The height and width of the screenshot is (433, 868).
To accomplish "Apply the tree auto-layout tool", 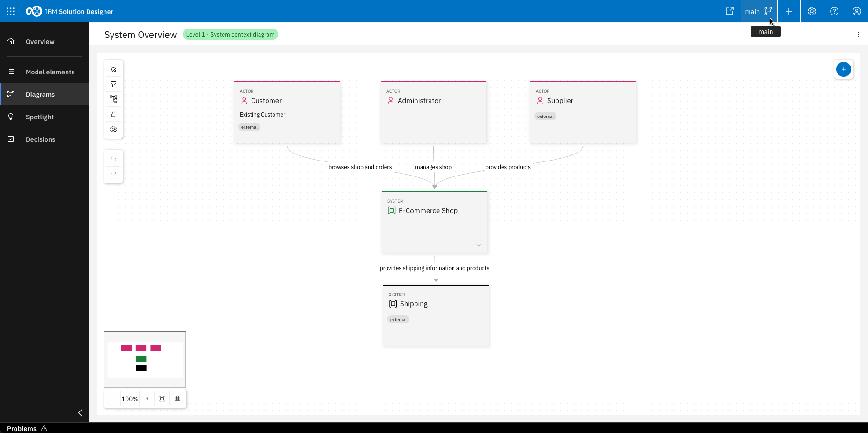I will 113,99.
